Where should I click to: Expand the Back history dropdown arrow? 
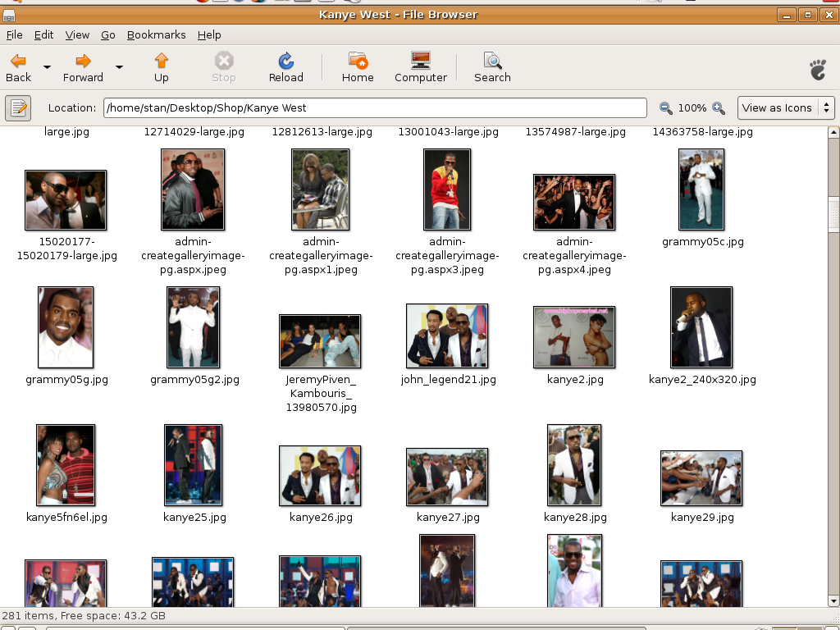pyautogui.click(x=47, y=67)
